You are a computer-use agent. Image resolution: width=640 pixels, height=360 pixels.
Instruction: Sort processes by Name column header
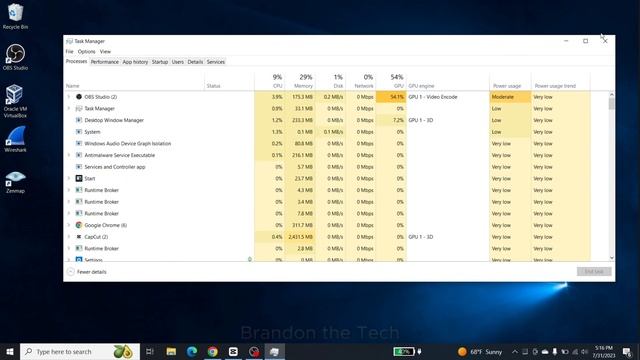[135, 81]
